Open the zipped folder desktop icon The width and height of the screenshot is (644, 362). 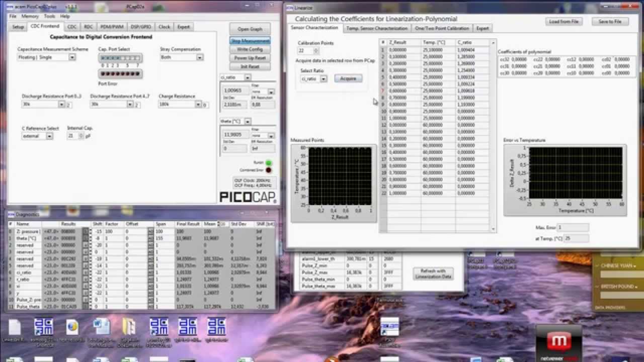pyautogui.click(x=130, y=327)
